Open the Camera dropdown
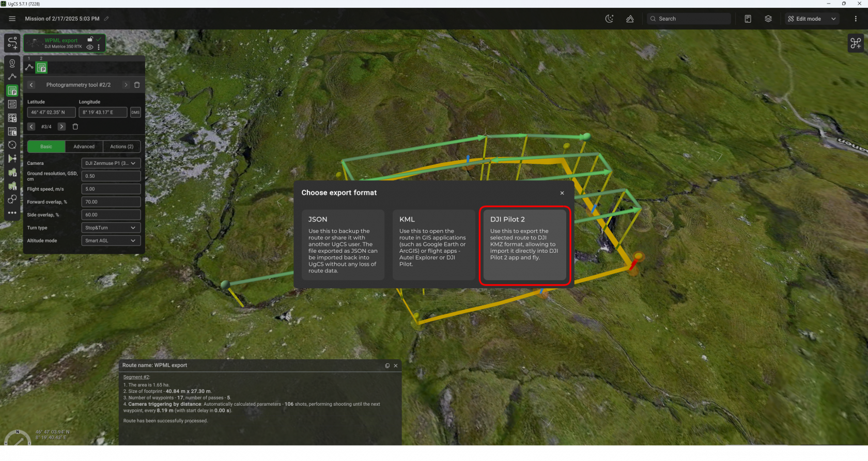 coord(111,163)
